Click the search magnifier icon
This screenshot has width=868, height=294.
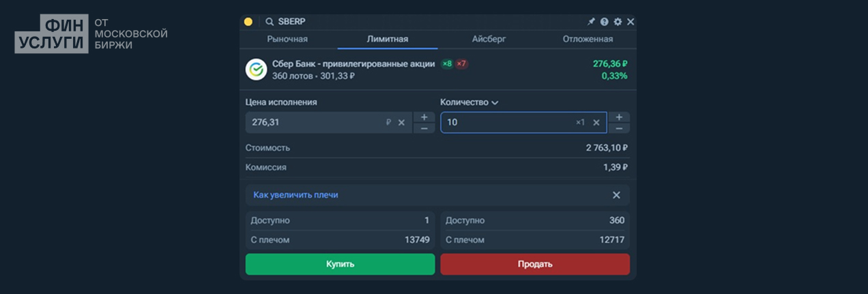(x=270, y=22)
